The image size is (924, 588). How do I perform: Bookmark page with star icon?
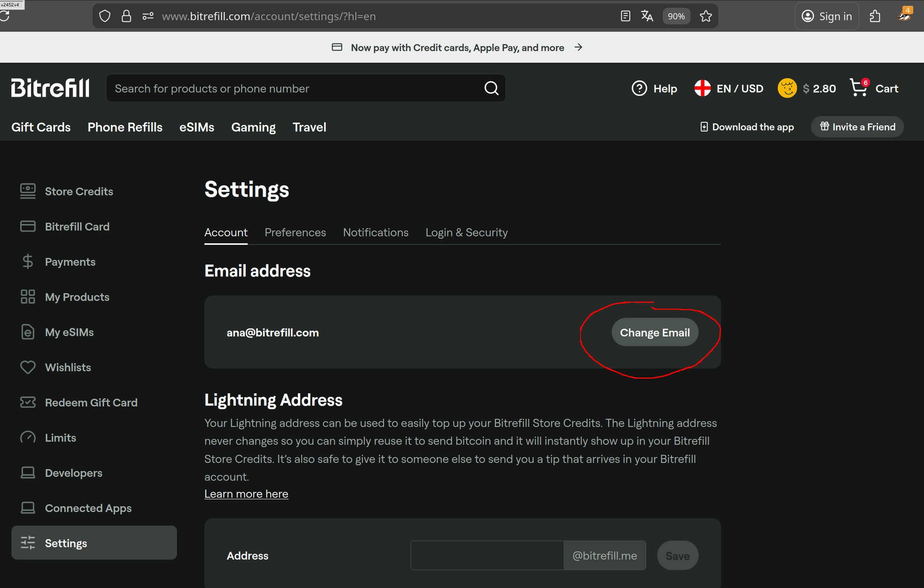(706, 16)
